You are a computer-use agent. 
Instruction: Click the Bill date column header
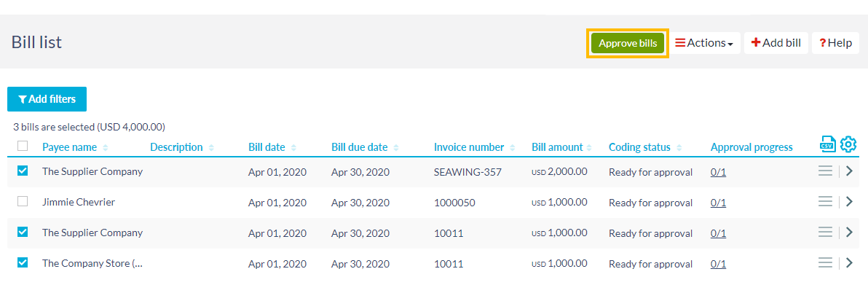pyautogui.click(x=267, y=147)
